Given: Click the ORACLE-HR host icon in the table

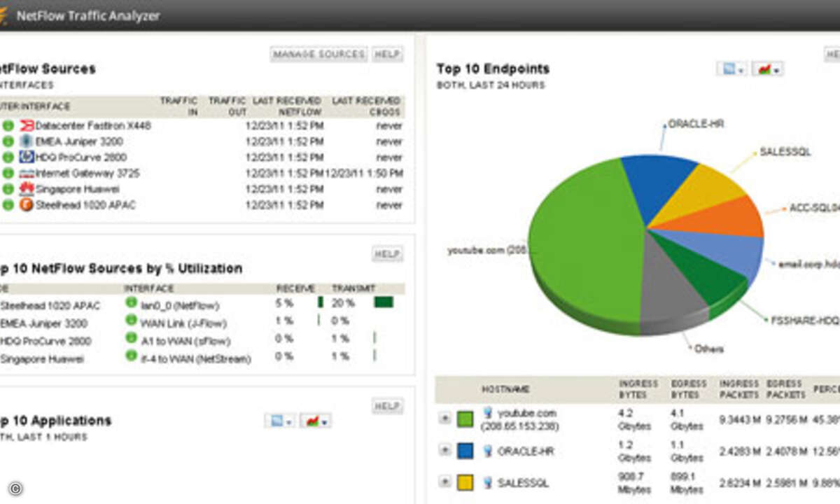Looking at the screenshot, I should click(488, 451).
